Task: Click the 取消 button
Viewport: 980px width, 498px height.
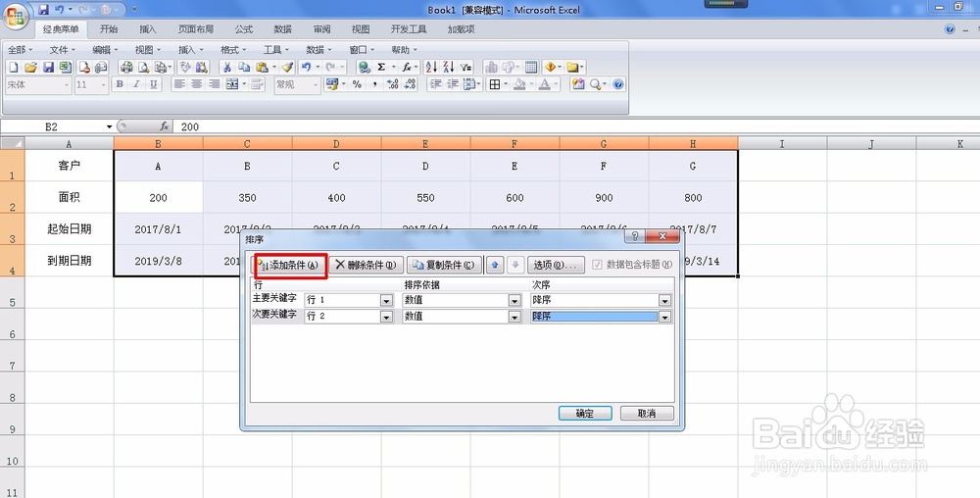Action: click(647, 414)
